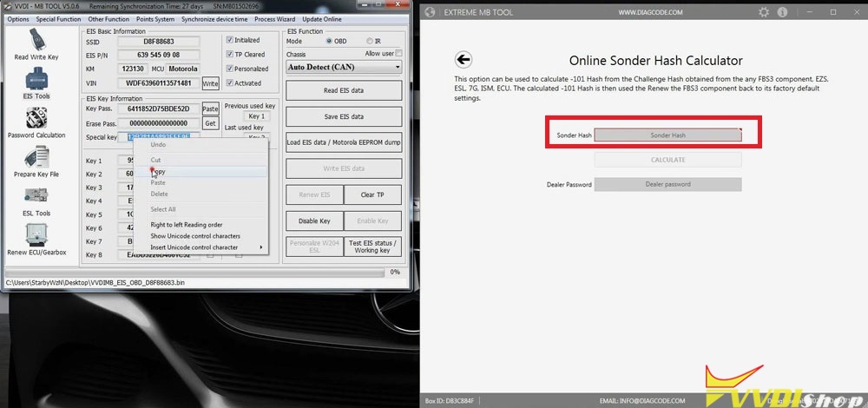Click the file path ending VVDIMB_EIS_OBD_D8F88683.bin
The image size is (868, 408).
(x=95, y=282)
